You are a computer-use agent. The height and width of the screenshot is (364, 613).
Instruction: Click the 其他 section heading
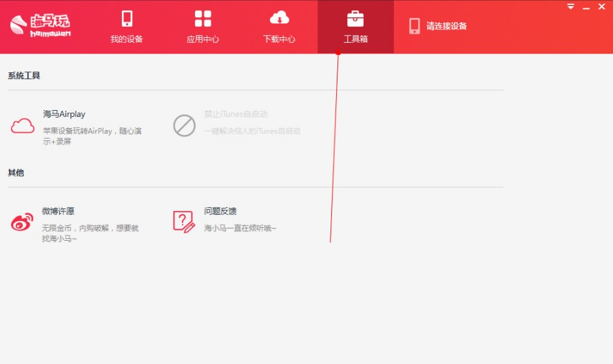(16, 173)
